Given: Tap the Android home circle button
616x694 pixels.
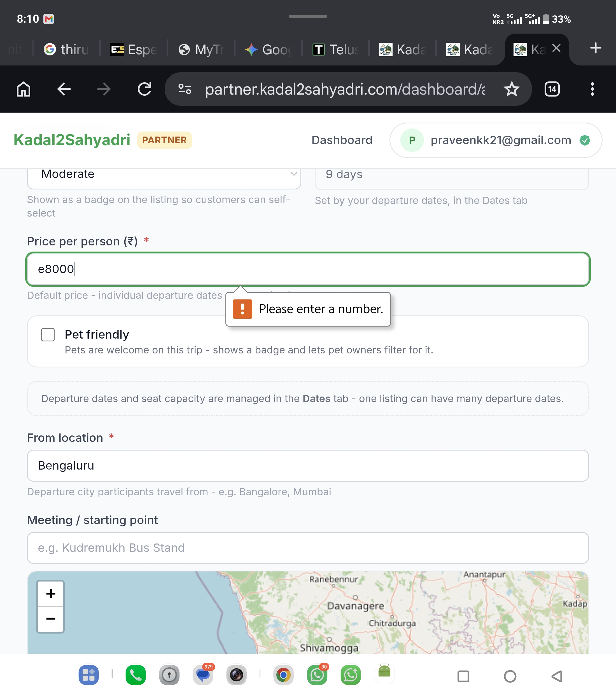Looking at the screenshot, I should pyautogui.click(x=510, y=676).
